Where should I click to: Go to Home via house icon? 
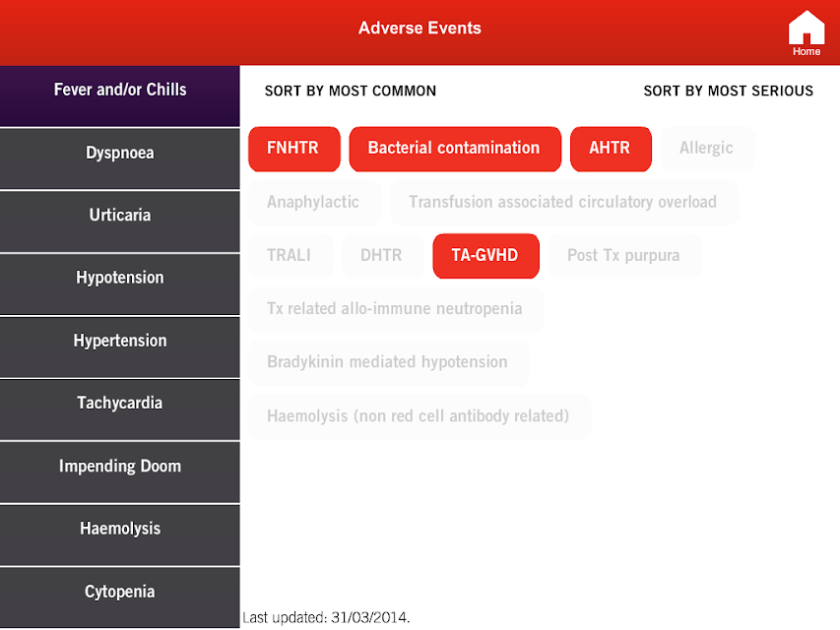807,33
